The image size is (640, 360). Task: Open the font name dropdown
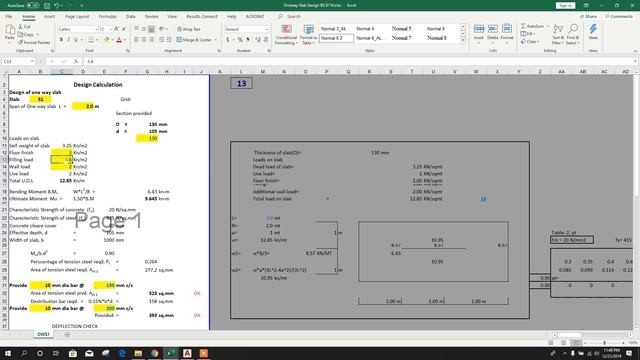click(96, 29)
